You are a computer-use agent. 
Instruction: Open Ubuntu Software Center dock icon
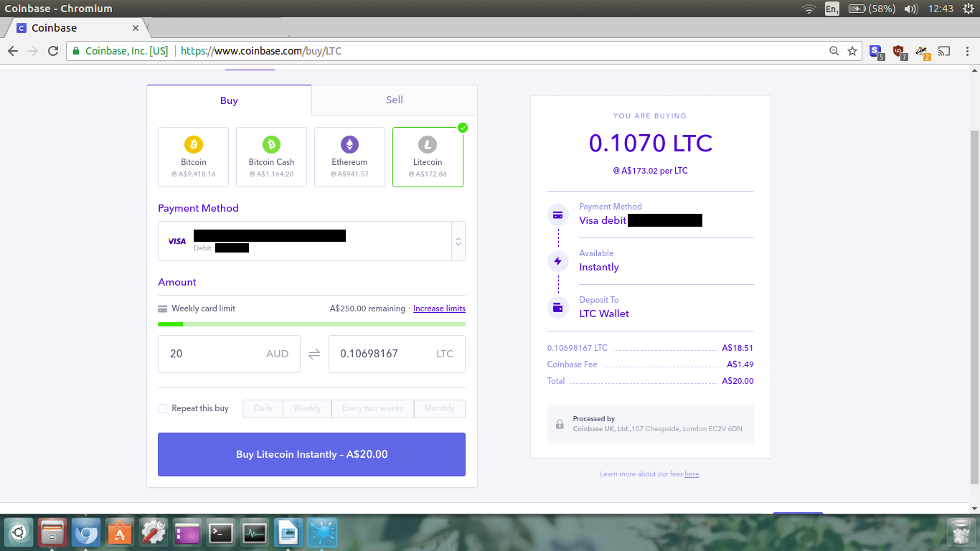[120, 533]
